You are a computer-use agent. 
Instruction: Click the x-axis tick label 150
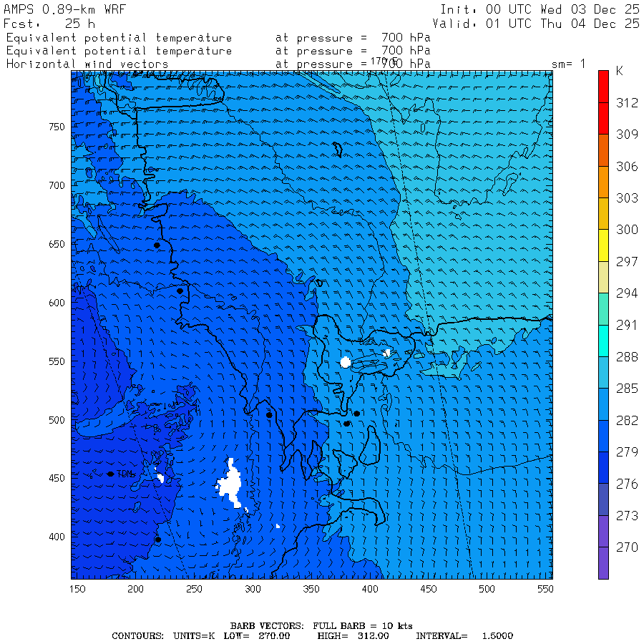pyautogui.click(x=77, y=589)
